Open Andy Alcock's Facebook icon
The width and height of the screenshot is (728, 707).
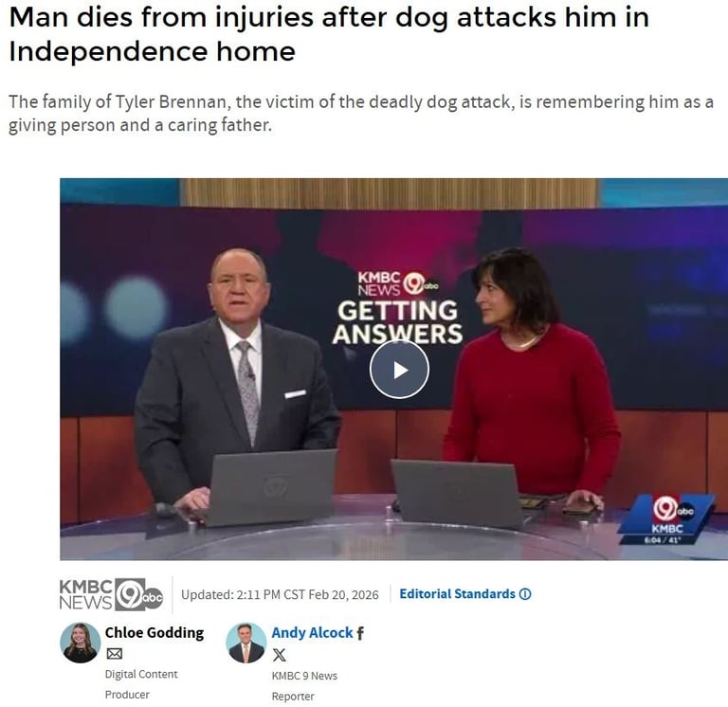tap(361, 633)
